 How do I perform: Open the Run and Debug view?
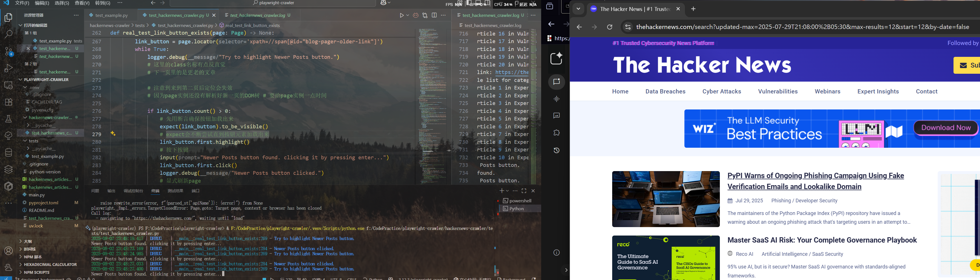[8, 68]
